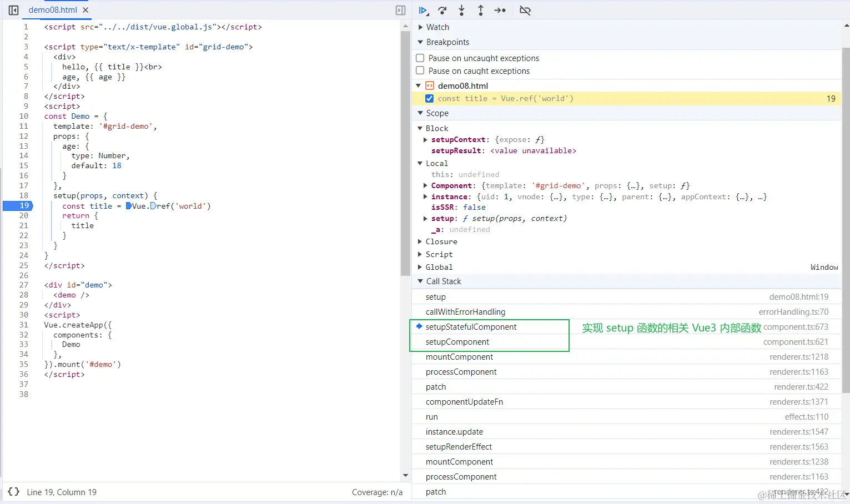Step out of current function
The image size is (850, 504).
481,10
